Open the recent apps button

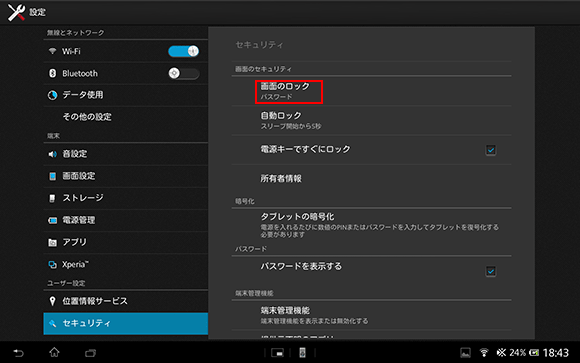[90, 353]
